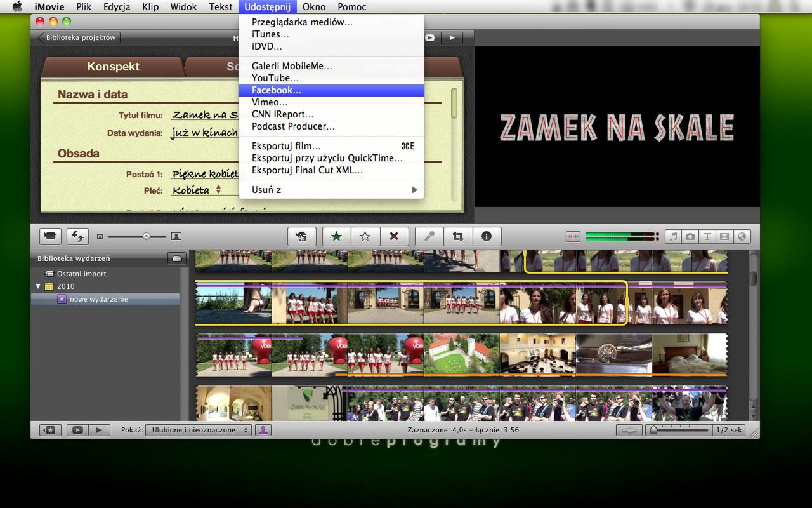
Task: Swap the events and projects areas
Action: [77, 236]
